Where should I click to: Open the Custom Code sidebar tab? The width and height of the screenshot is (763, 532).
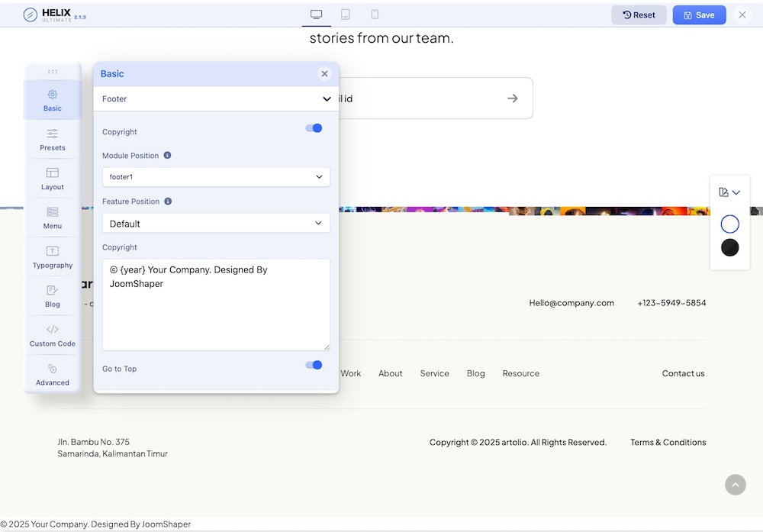(x=53, y=336)
